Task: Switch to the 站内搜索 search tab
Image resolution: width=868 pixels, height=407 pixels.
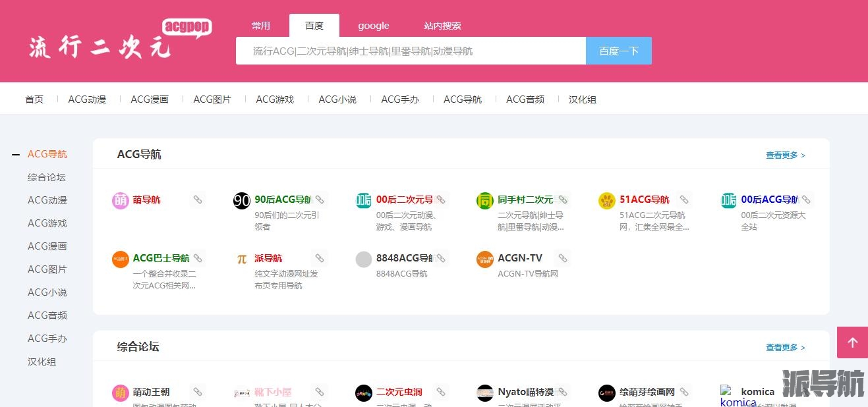Action: click(442, 26)
